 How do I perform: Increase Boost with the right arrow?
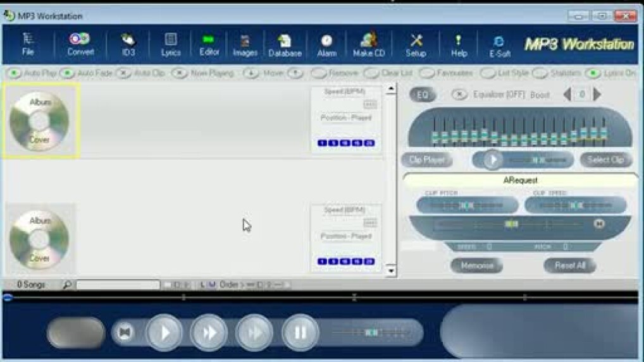pyautogui.click(x=597, y=95)
